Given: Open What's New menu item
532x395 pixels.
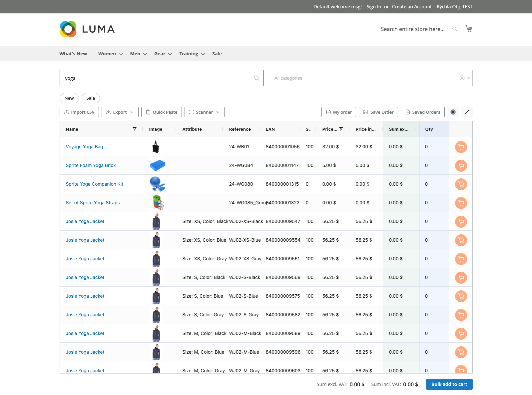Looking at the screenshot, I should [73, 54].
